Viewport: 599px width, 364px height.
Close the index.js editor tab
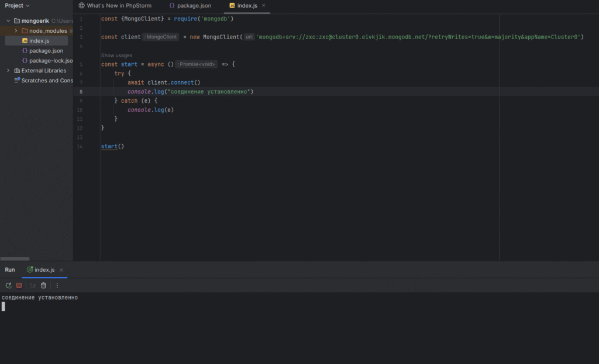coord(263,6)
